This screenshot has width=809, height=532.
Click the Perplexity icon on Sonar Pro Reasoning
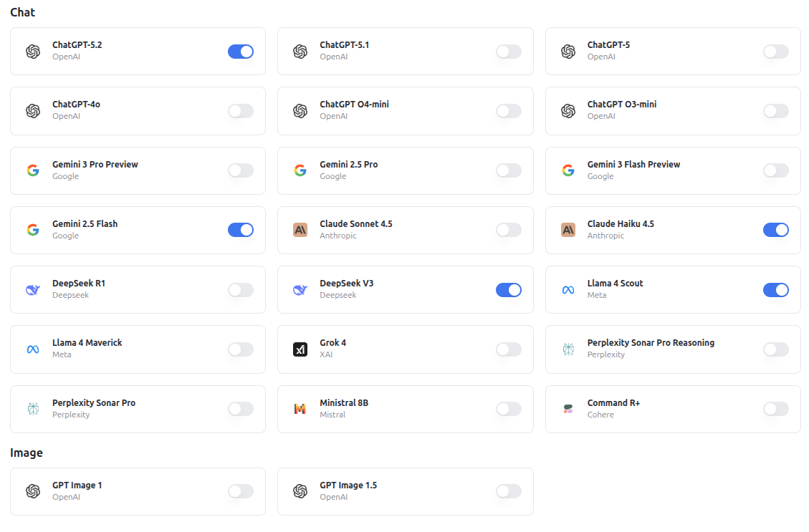click(568, 349)
